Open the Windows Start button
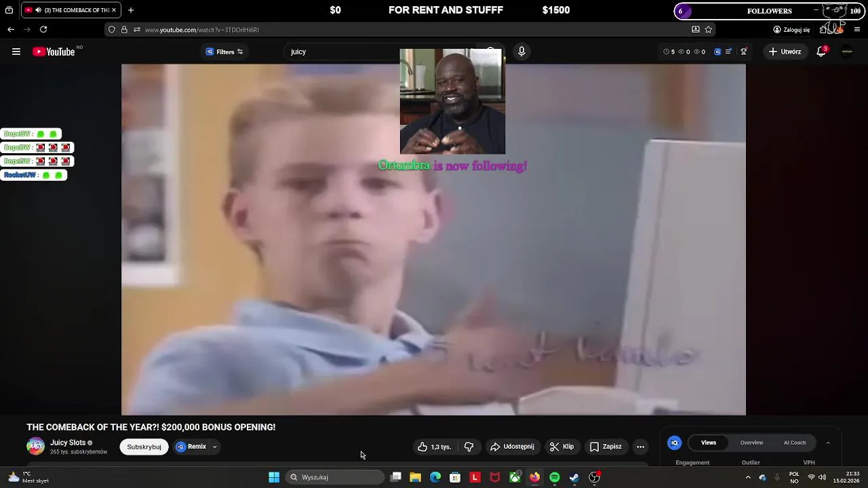The width and height of the screenshot is (868, 488). pos(274,477)
